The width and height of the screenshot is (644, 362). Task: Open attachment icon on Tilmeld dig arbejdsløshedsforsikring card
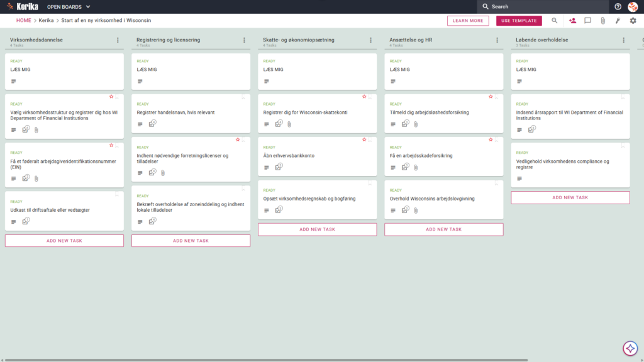coord(416,124)
